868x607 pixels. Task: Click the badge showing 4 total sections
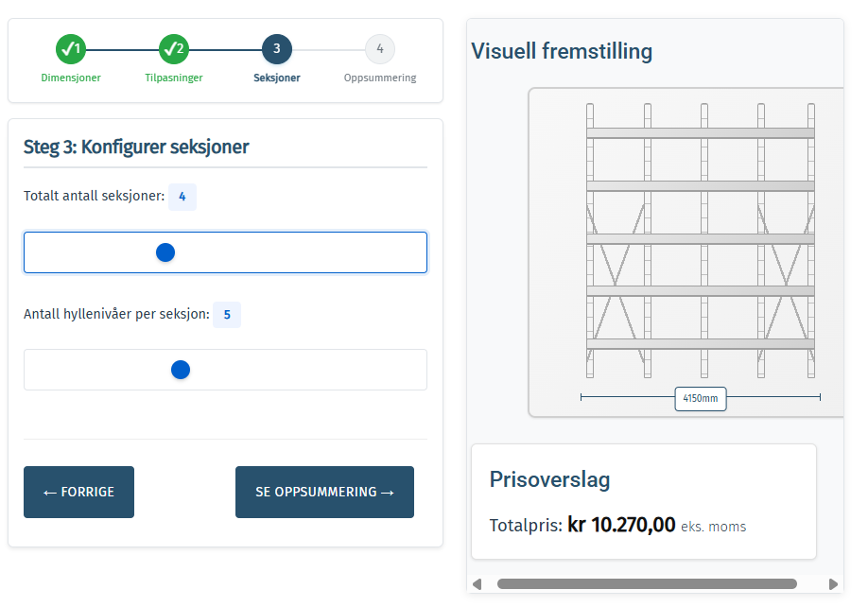(182, 197)
